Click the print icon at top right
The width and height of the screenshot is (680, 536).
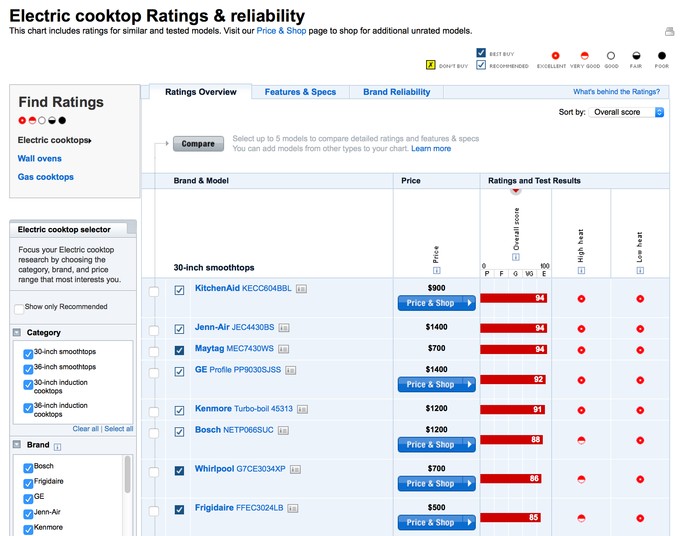[x=670, y=31]
